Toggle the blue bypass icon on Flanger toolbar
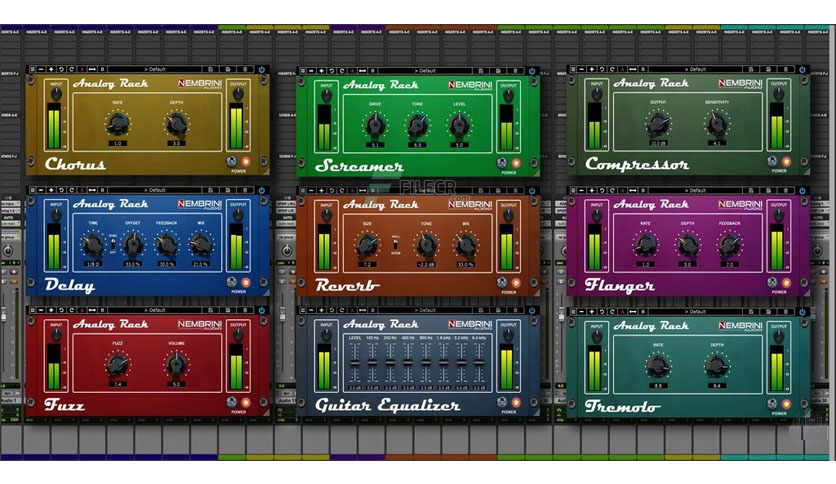 pos(802,190)
